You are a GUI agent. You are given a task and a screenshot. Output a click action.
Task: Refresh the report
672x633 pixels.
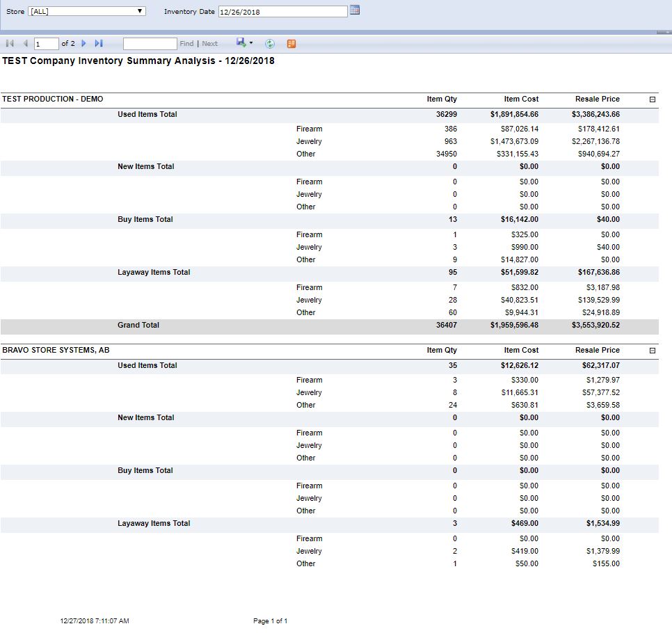(x=270, y=44)
